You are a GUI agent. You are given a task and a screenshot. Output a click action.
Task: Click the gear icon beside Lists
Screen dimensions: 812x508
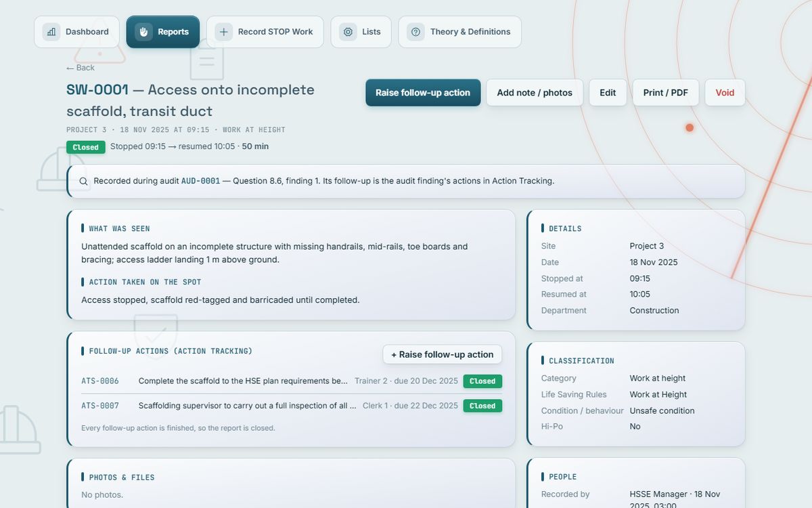pyautogui.click(x=348, y=32)
